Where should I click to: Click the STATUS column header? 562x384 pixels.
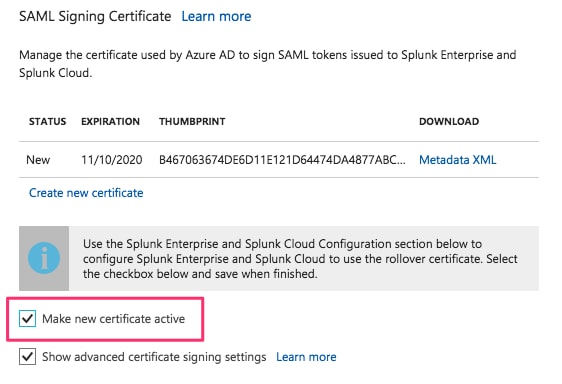click(x=47, y=122)
